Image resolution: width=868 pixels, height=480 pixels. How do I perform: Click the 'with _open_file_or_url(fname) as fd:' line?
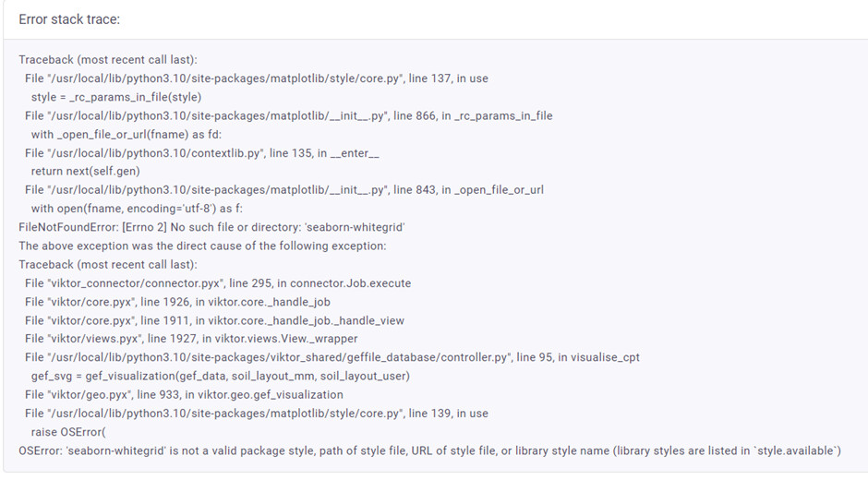click(127, 135)
